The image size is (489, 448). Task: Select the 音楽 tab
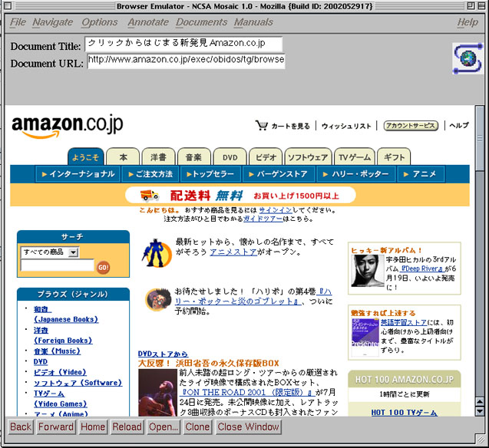tap(194, 156)
